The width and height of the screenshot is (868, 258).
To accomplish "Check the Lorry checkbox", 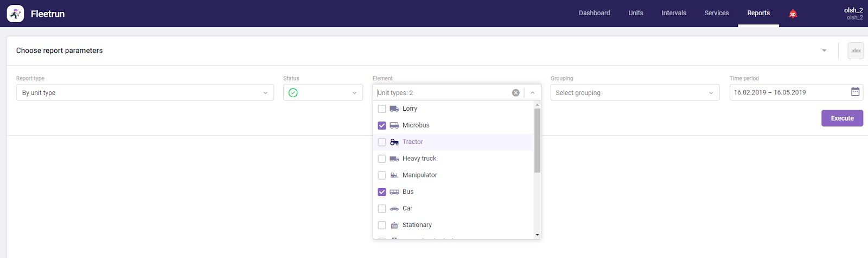I will click(x=382, y=109).
